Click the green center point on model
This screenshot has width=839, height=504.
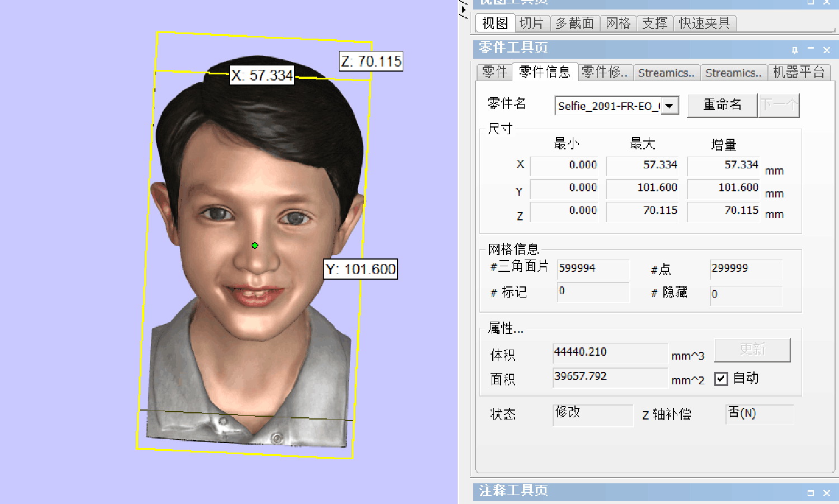[255, 246]
